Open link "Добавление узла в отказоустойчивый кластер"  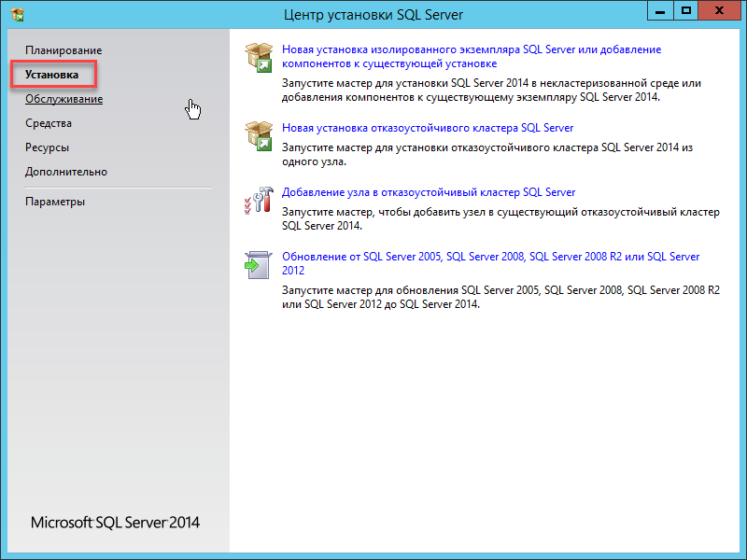point(429,192)
